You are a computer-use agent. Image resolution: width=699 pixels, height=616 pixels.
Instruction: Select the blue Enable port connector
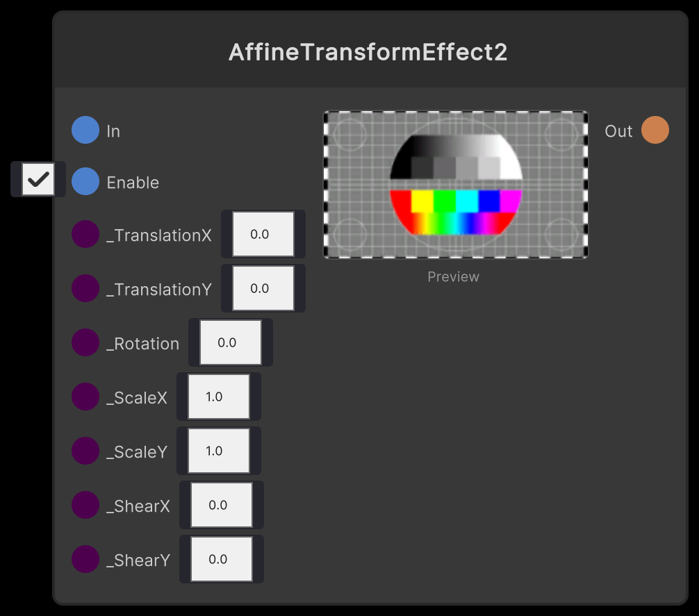tap(85, 182)
